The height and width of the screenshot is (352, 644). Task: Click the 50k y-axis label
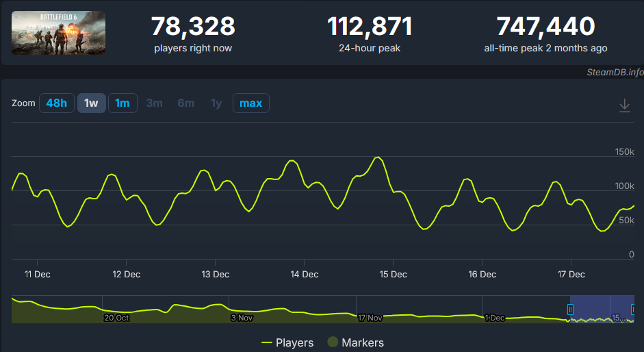tap(626, 220)
